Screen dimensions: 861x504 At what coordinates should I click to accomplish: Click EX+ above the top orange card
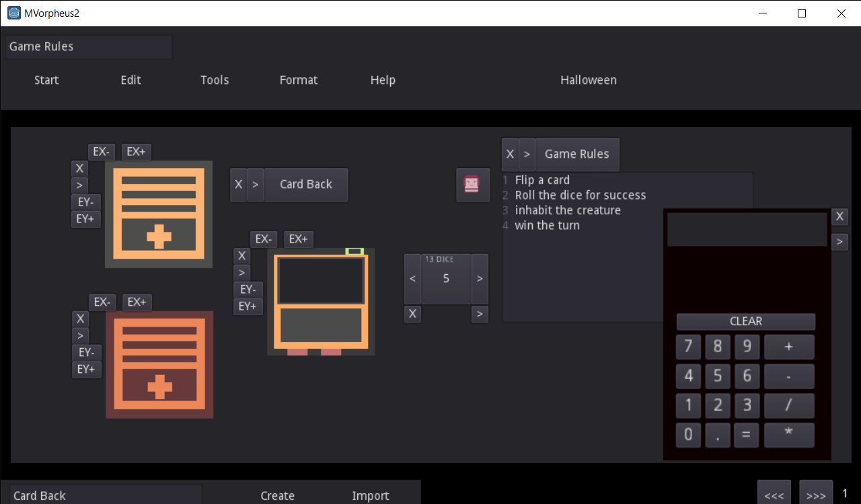click(x=136, y=151)
